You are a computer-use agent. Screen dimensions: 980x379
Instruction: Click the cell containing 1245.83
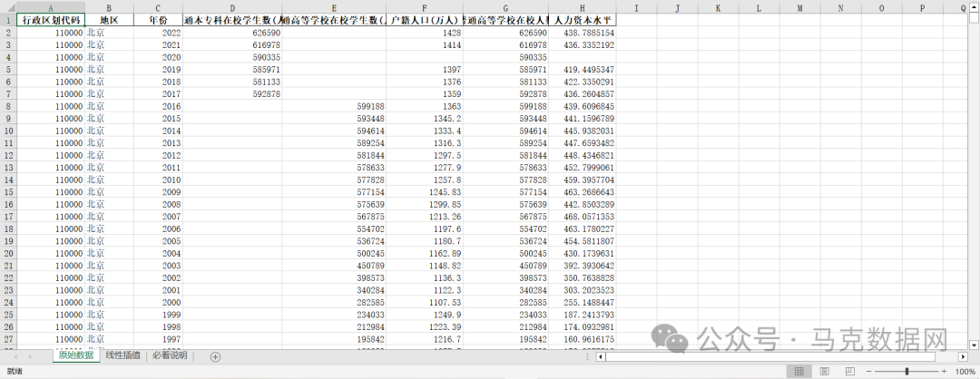point(425,191)
